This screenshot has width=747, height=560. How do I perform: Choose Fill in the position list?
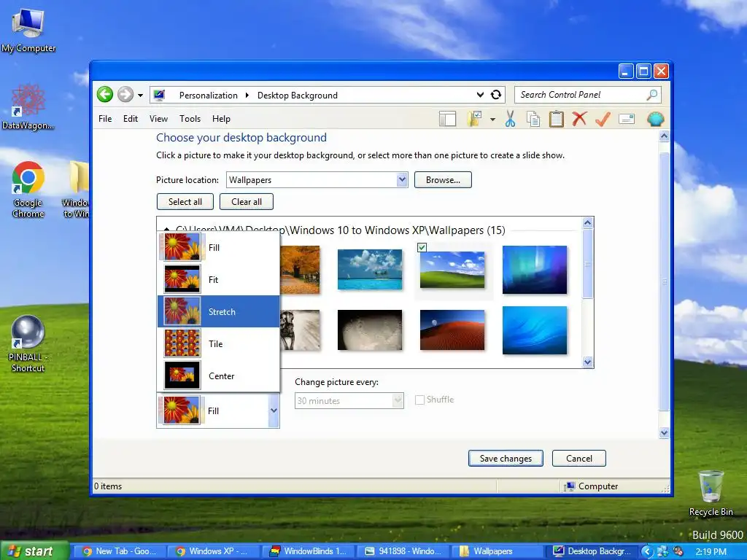218,248
